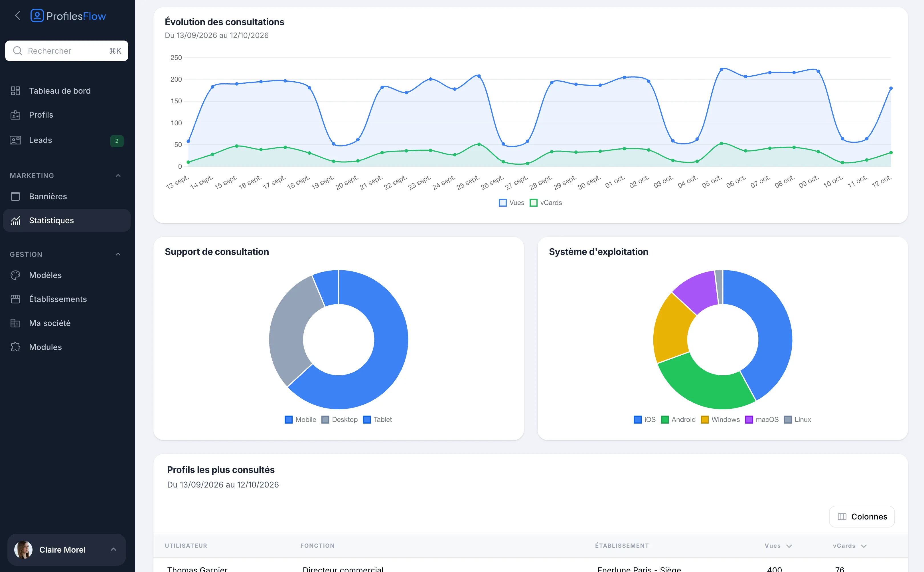Click the Leads badge showing 2

117,141
